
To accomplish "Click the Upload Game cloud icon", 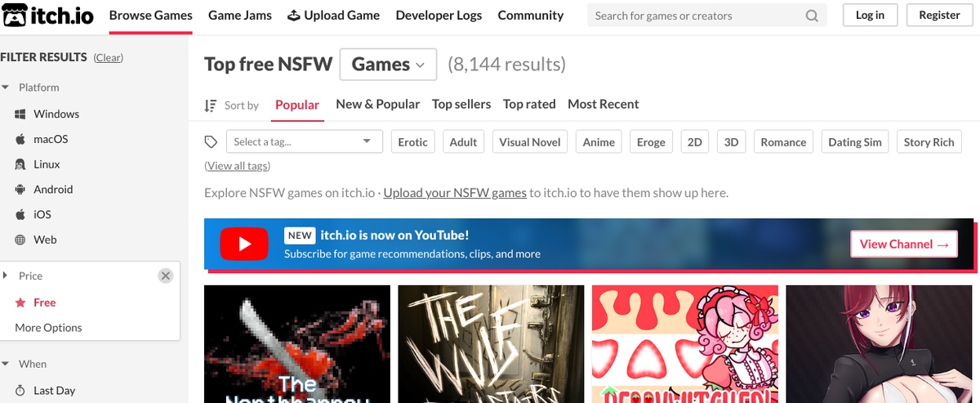I will [294, 16].
